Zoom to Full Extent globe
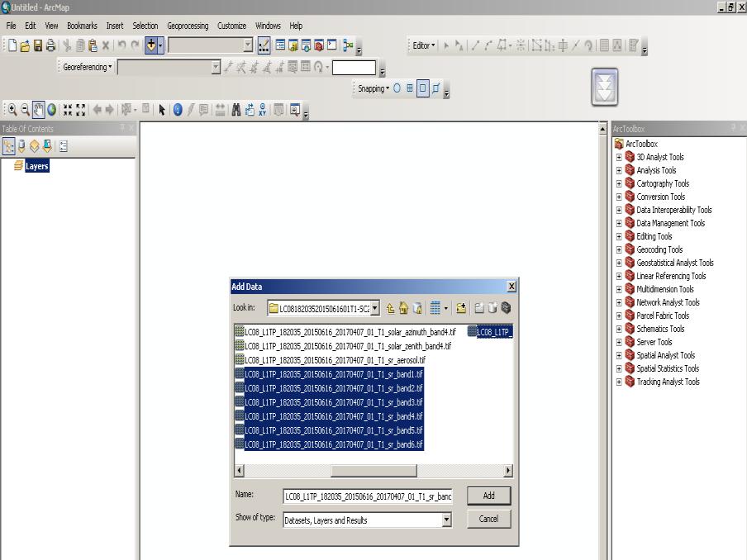Image resolution: width=747 pixels, height=560 pixels. (51, 110)
